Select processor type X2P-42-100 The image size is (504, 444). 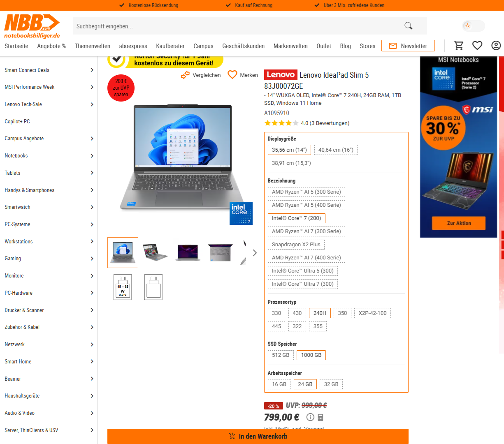[x=372, y=313]
